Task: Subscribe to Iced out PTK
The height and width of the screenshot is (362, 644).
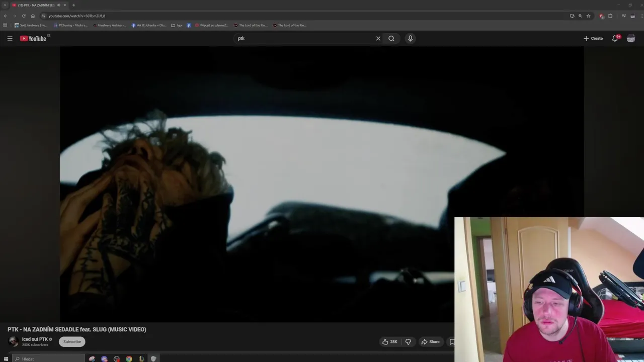Action: pos(72,342)
